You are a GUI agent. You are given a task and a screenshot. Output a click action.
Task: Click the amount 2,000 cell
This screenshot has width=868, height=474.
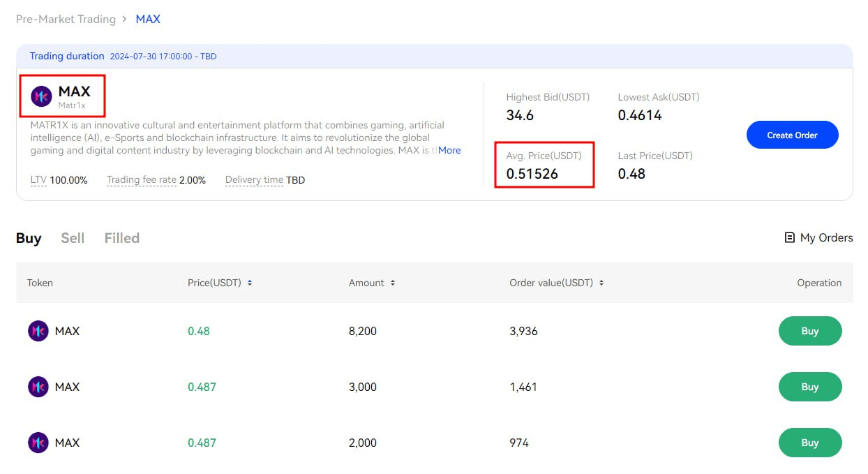coord(363,443)
